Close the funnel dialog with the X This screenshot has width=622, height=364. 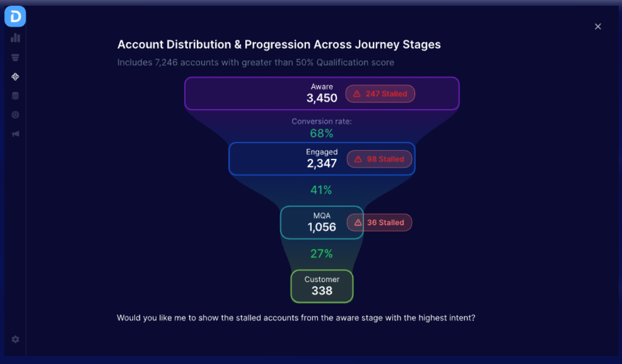tap(598, 27)
